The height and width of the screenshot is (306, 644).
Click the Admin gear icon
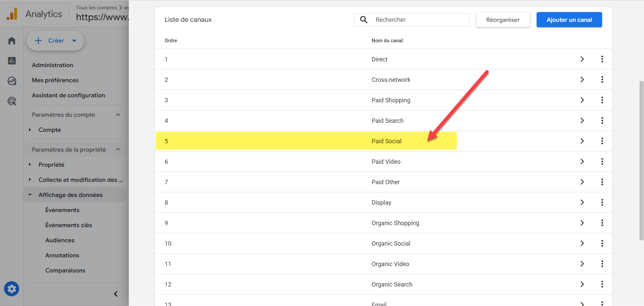pyautogui.click(x=12, y=289)
